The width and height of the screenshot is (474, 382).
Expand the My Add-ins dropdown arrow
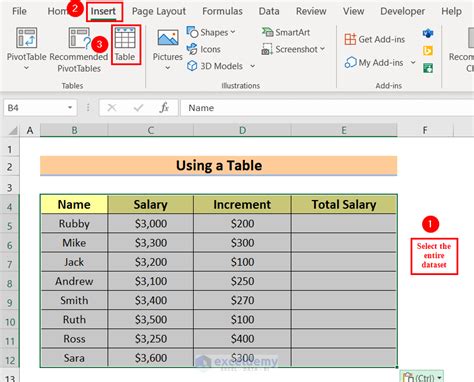pyautogui.click(x=413, y=62)
